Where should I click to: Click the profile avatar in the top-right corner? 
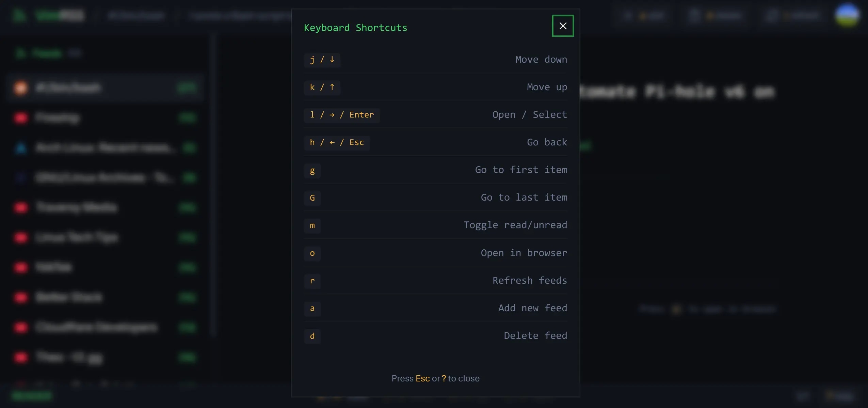848,15
